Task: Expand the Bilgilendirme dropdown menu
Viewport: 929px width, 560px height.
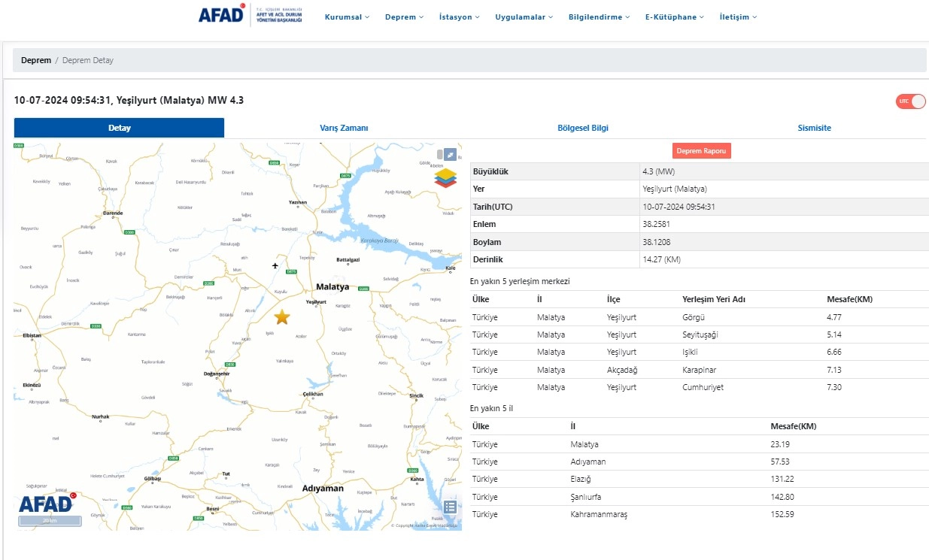Action: pyautogui.click(x=599, y=17)
